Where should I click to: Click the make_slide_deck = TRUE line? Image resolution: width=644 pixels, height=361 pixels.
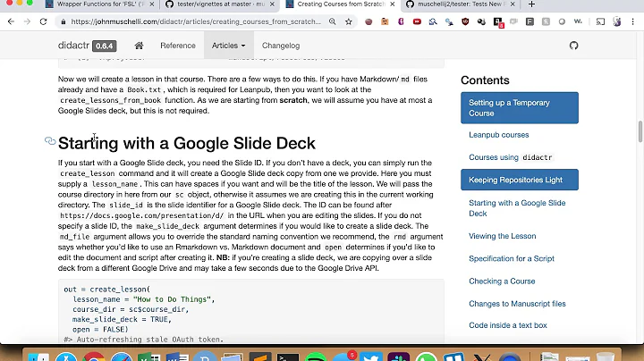[x=122, y=320]
